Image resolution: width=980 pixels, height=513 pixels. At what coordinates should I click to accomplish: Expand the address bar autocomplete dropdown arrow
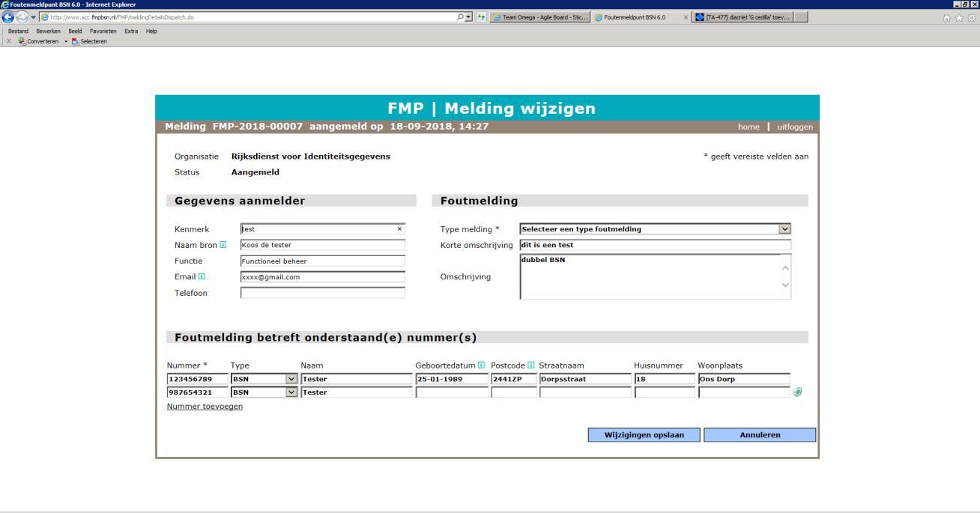(x=468, y=17)
